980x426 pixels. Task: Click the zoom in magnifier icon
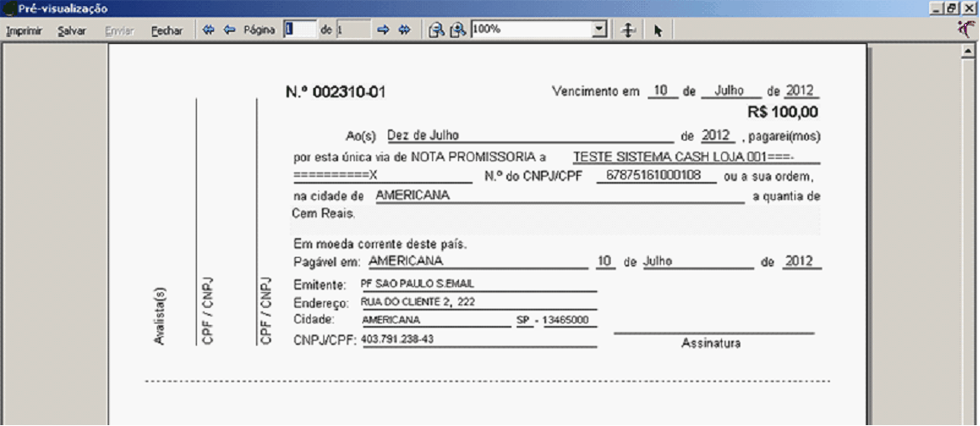point(457,30)
